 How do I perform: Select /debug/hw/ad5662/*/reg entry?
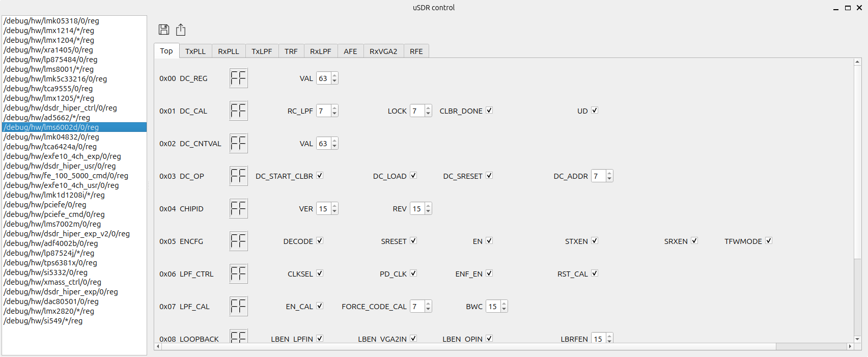click(74, 118)
